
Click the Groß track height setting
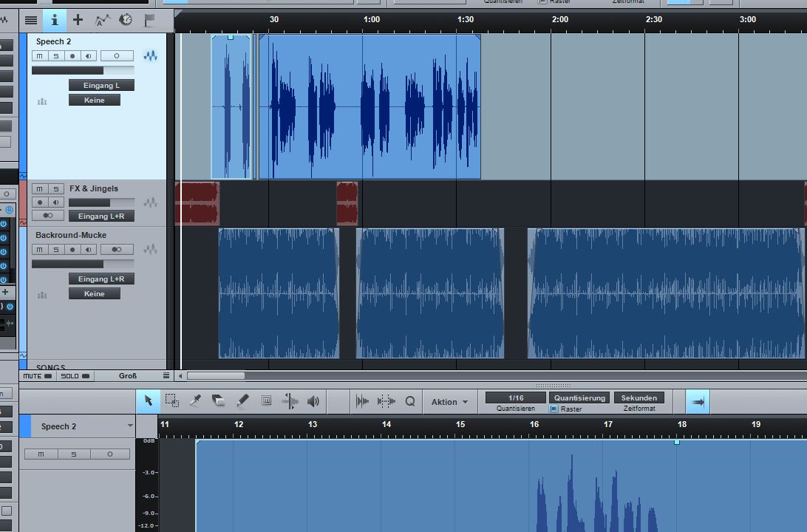click(128, 376)
